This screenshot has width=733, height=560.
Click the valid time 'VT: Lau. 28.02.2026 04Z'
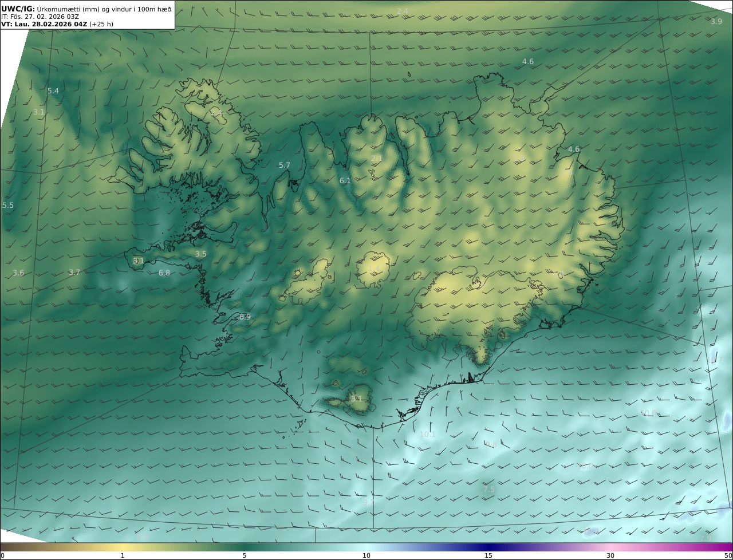click(x=44, y=24)
